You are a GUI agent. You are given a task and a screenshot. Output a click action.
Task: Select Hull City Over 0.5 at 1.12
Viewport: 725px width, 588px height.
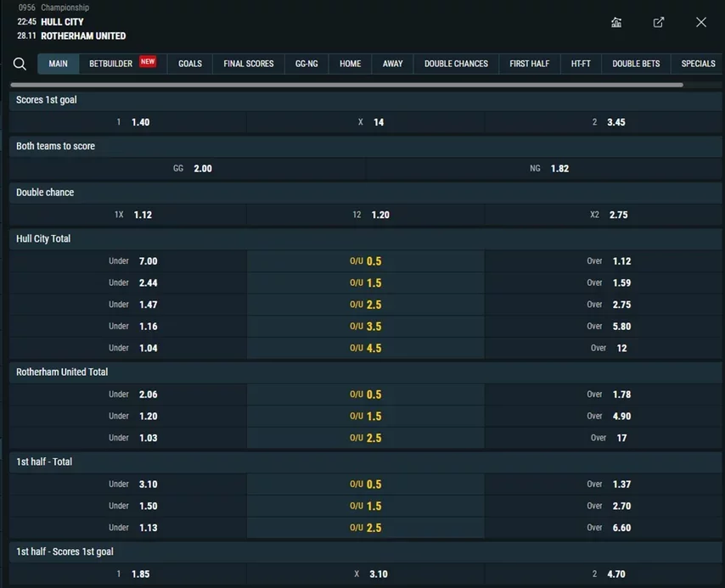[x=604, y=261]
